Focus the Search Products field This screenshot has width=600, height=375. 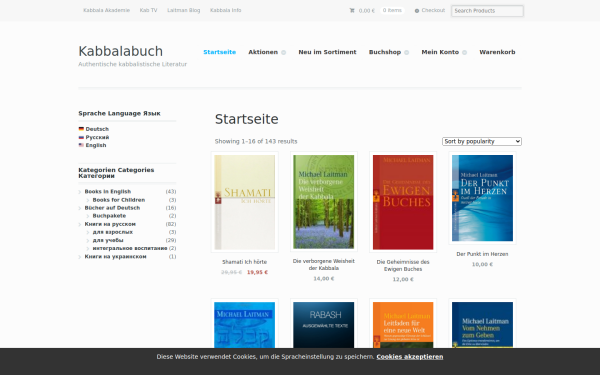(x=487, y=11)
